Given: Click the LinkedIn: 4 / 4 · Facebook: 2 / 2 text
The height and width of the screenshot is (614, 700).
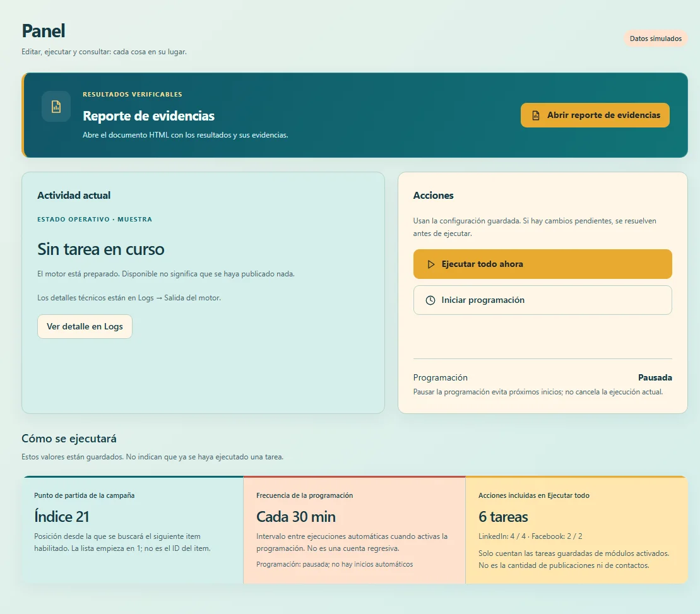Looking at the screenshot, I should tap(530, 536).
